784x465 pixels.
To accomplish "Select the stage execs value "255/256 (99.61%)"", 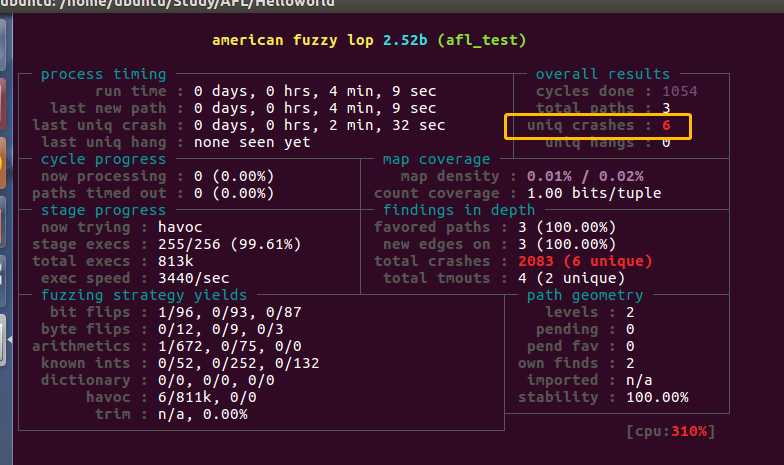I will pos(230,244).
